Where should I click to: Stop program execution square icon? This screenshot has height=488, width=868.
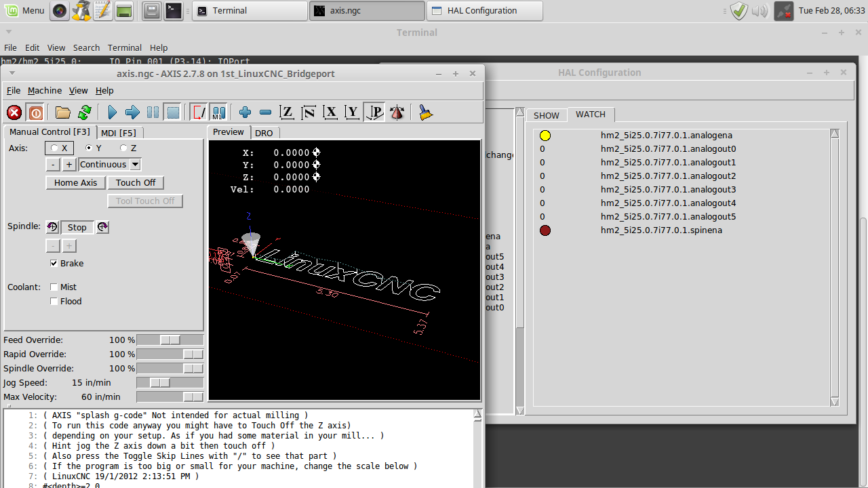pos(174,113)
